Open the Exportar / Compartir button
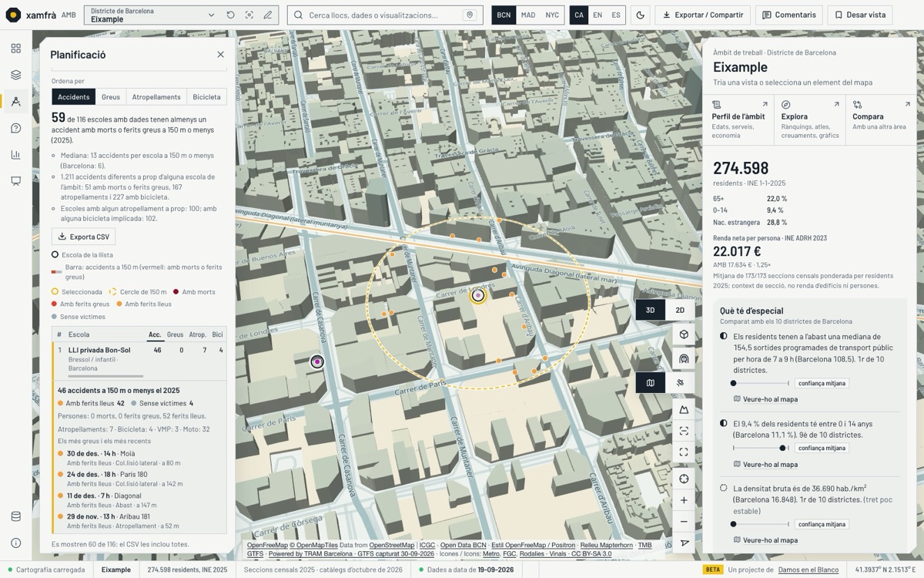This screenshot has height=578, width=924. 703,15
